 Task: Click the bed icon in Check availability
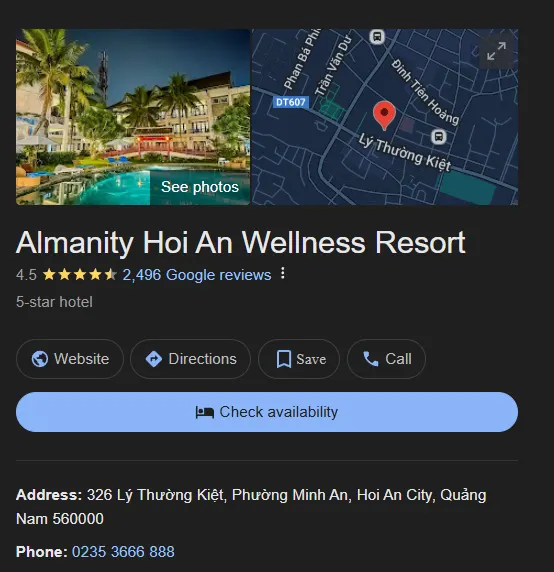coord(205,413)
